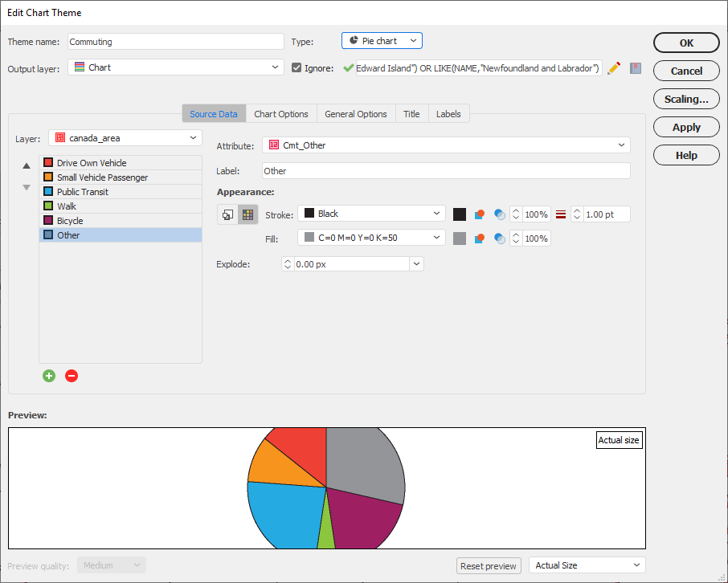Click the red Drive Own Vehicle swatch
Viewport: 728px width, 583px height.
tap(48, 162)
